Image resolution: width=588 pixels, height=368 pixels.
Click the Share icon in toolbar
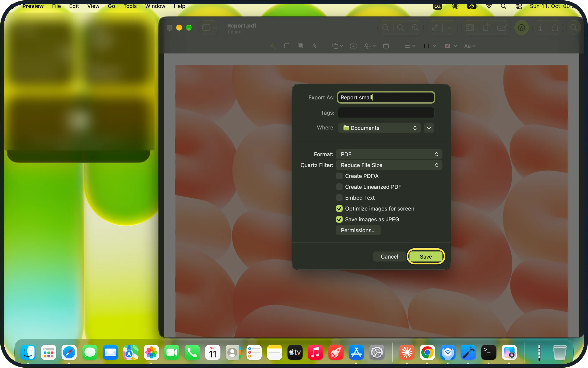click(x=555, y=28)
